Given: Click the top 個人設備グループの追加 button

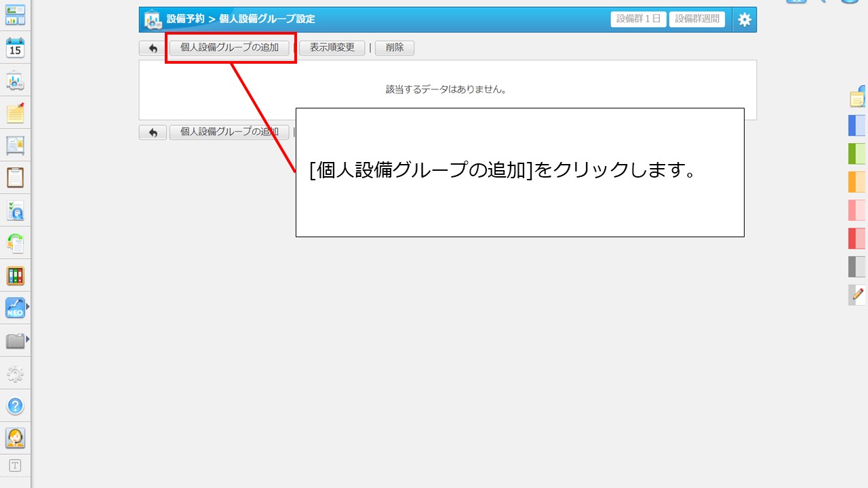Looking at the screenshot, I should click(x=229, y=48).
